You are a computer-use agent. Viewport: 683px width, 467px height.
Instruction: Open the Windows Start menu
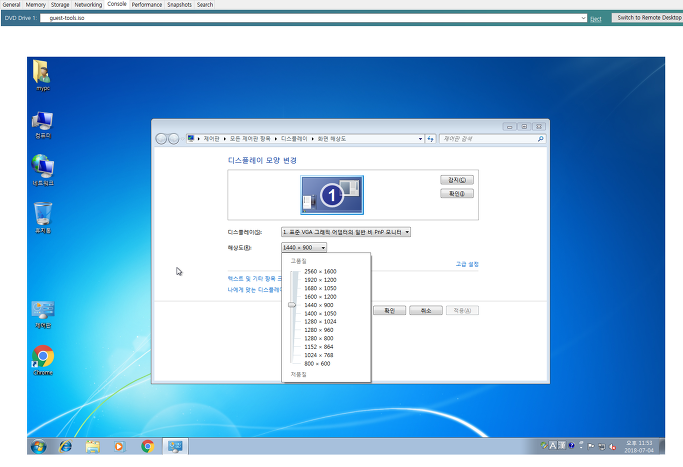(38, 447)
